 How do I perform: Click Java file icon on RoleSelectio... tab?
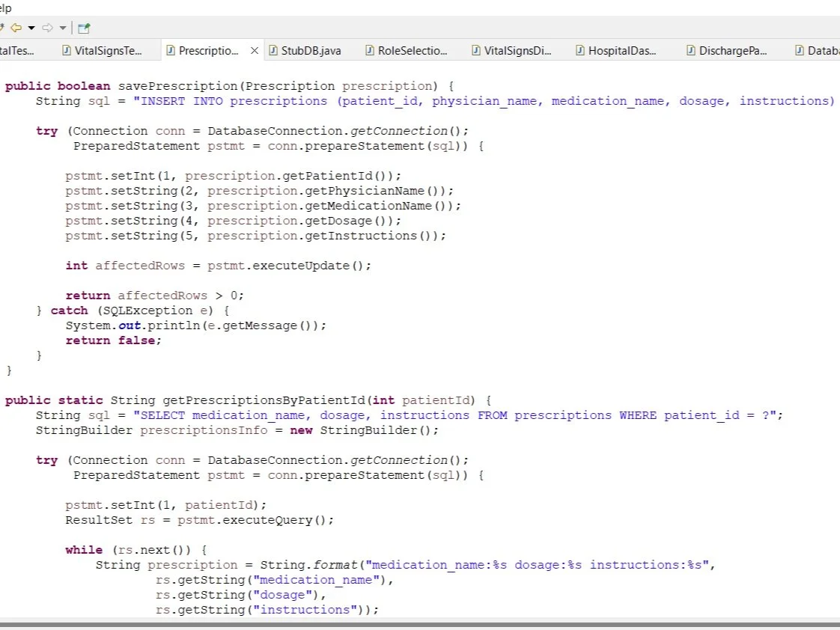(x=370, y=50)
